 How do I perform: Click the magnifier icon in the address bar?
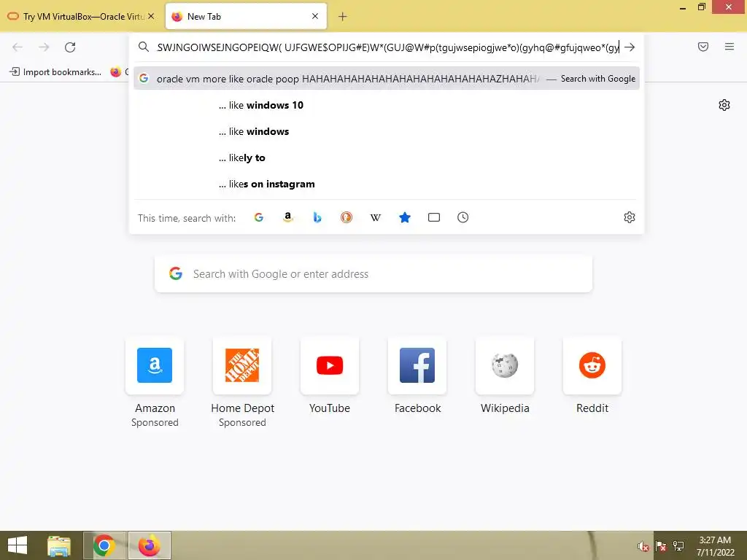(x=144, y=47)
